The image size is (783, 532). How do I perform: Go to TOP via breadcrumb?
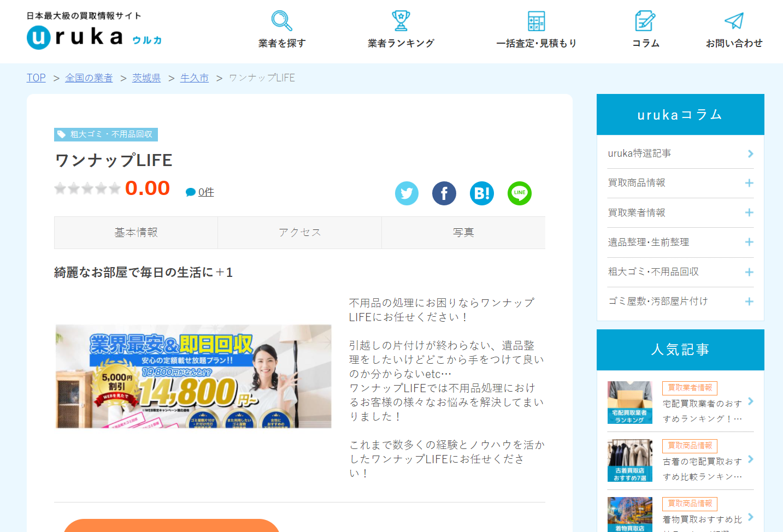point(36,78)
